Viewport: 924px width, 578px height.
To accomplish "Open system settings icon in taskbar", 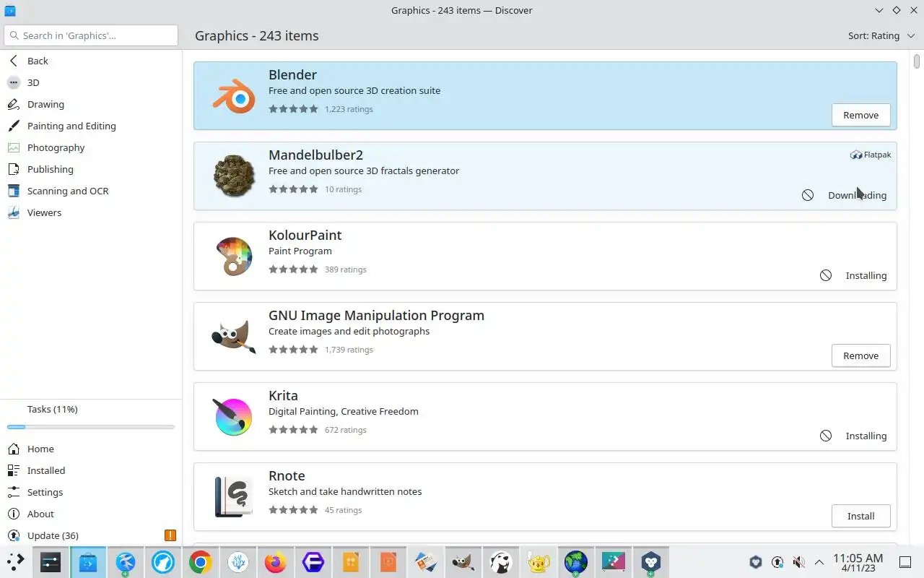I will 51,562.
